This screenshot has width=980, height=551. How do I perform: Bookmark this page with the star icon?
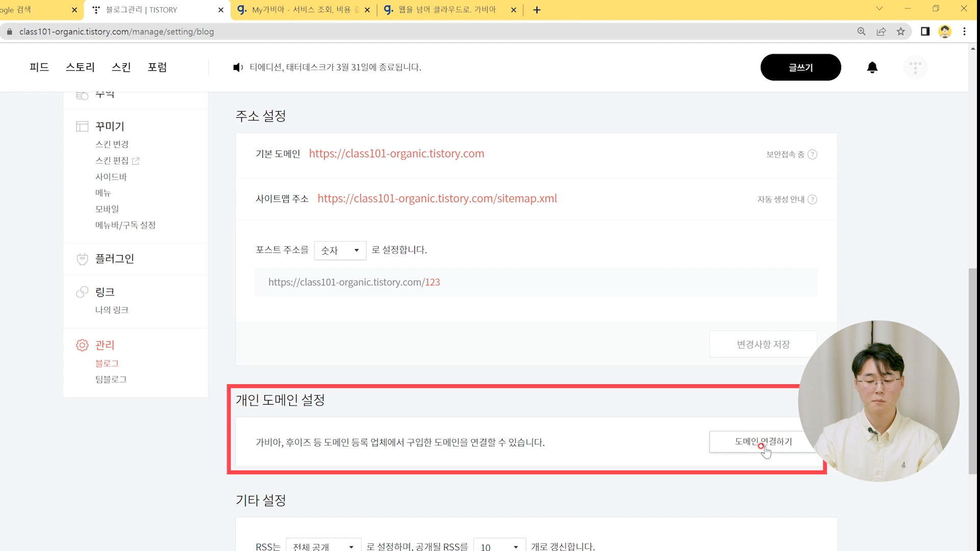(x=901, y=32)
